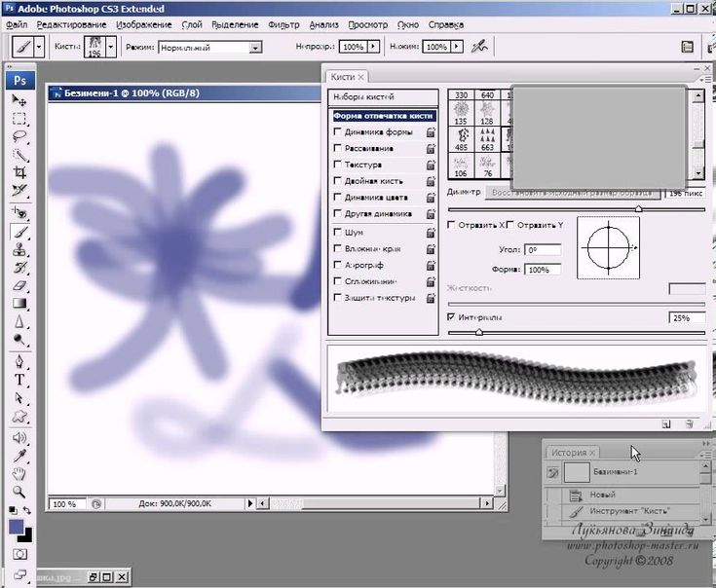Check the Отразить X box
716x588 pixels.
tap(451, 225)
